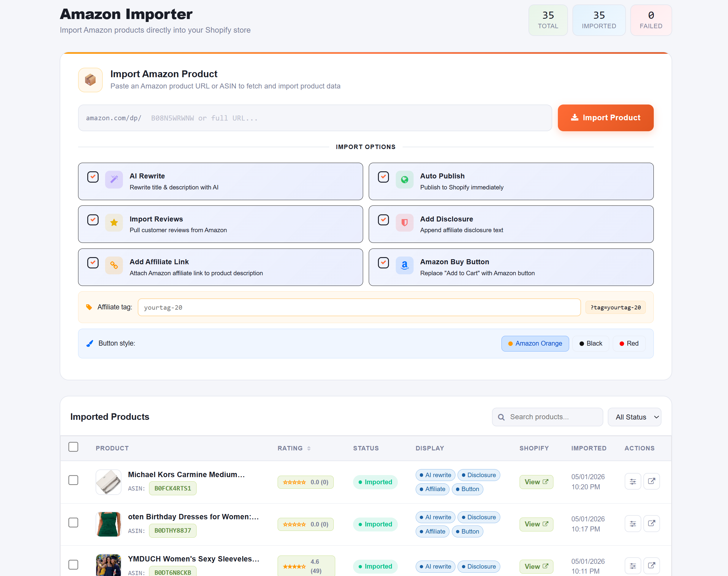Click the package box icon beside Import Amazon Product
The width and height of the screenshot is (728, 576).
[x=90, y=80]
